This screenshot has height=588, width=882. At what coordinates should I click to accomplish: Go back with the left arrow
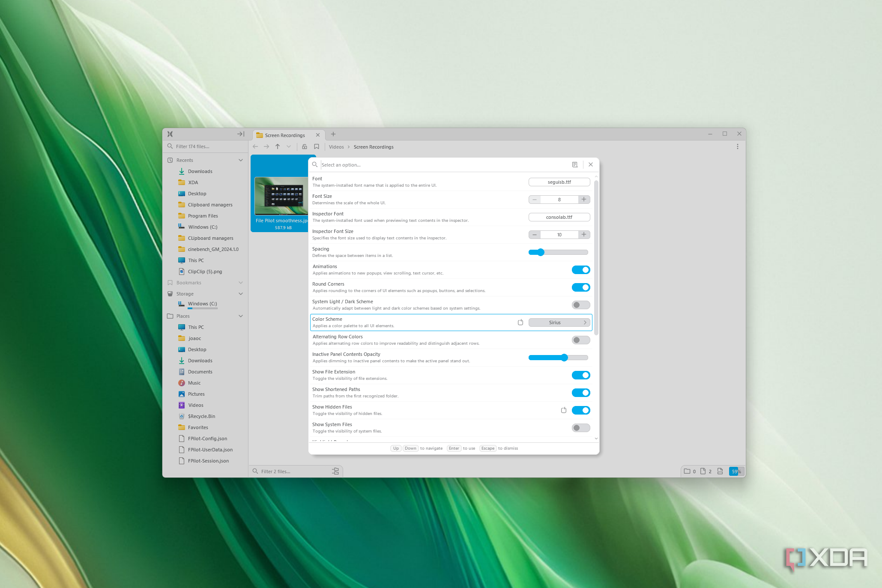(256, 146)
